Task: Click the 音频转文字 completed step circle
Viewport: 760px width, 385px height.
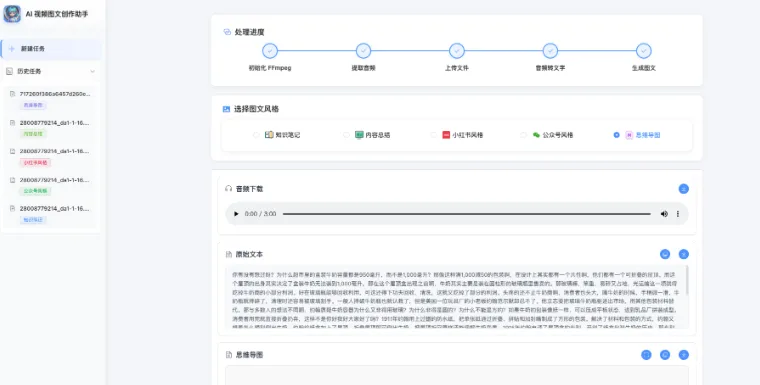Action: 550,51
